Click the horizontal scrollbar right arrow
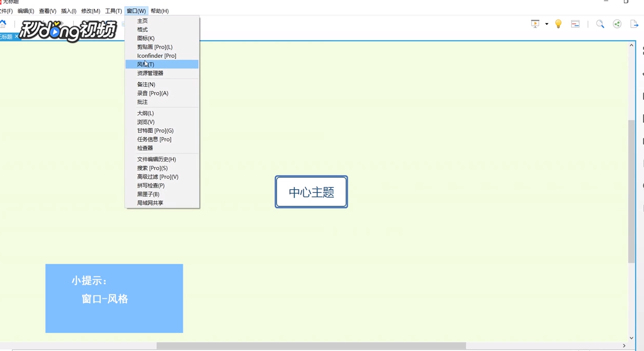Screen dimensions: 644x351 click(x=624, y=345)
